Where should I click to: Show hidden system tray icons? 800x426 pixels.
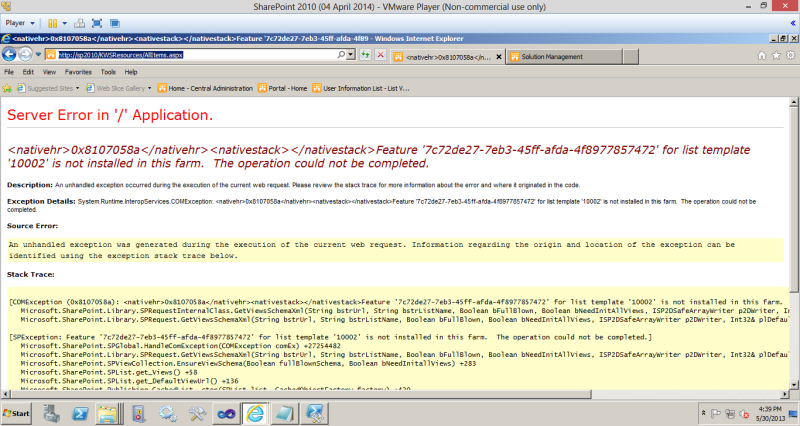704,413
